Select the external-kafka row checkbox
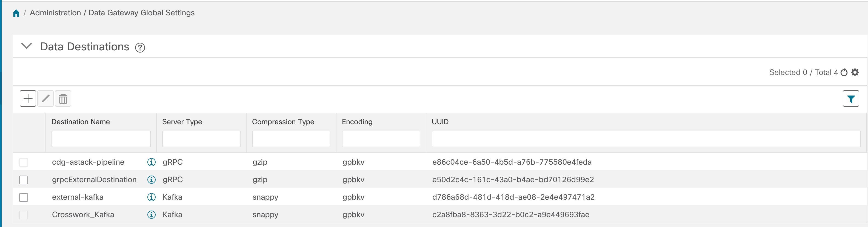 24,197
